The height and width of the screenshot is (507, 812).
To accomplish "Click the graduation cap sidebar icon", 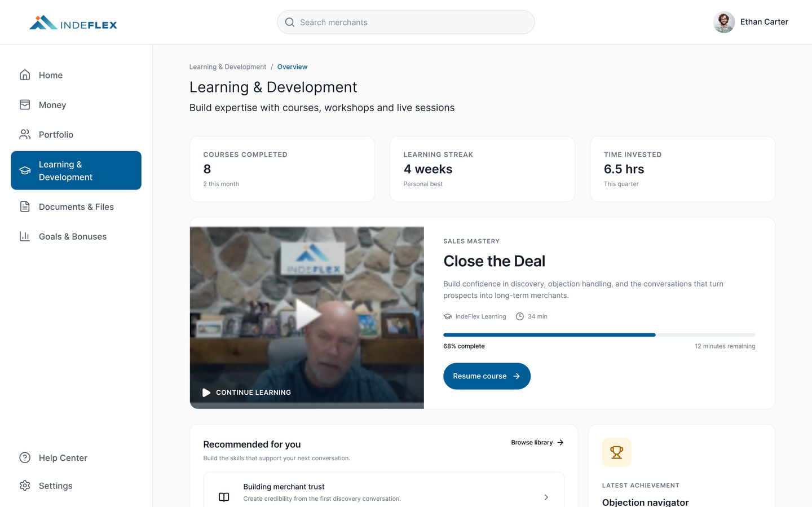I will click(25, 170).
